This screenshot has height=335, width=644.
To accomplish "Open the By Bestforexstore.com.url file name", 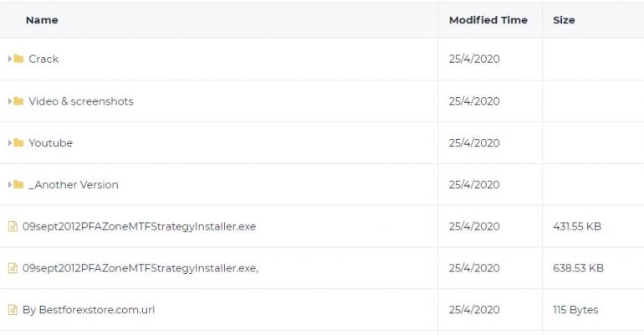I will pos(89,310).
